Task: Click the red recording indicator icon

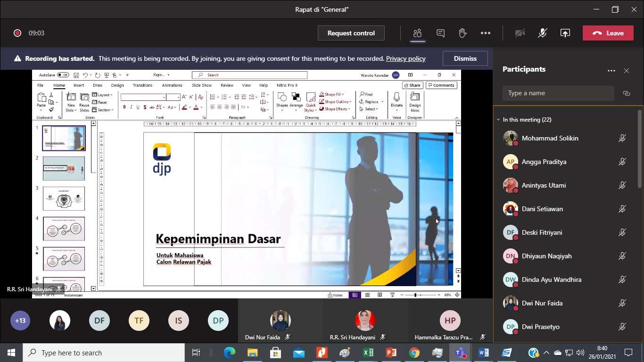Action: (x=17, y=33)
